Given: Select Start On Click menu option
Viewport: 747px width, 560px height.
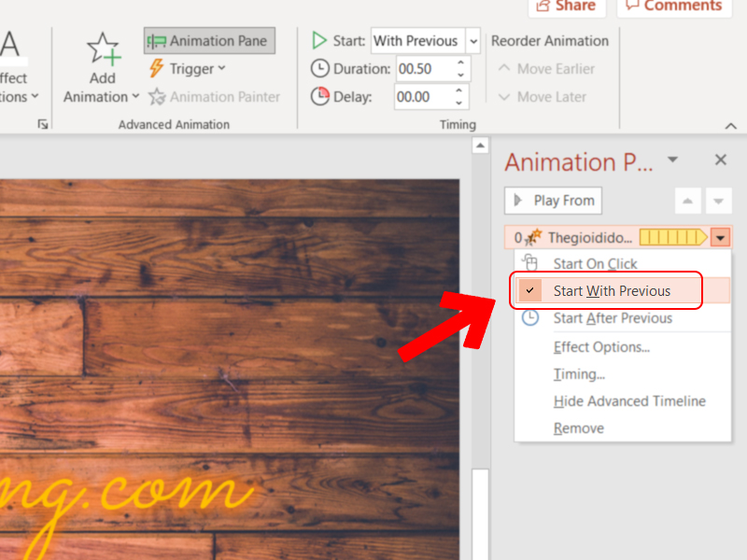Looking at the screenshot, I should (595, 264).
